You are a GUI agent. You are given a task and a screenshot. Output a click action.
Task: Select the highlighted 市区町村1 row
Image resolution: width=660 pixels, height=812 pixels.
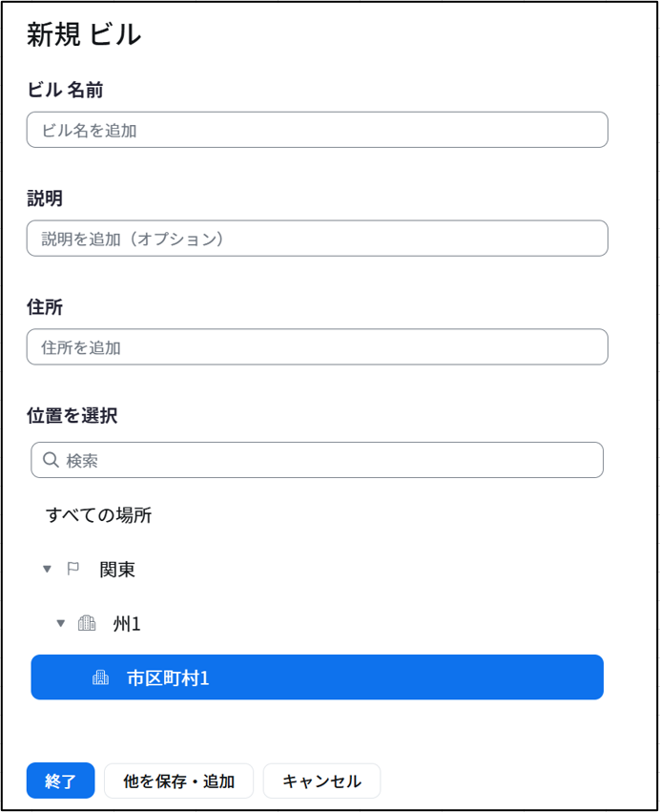coord(317,677)
